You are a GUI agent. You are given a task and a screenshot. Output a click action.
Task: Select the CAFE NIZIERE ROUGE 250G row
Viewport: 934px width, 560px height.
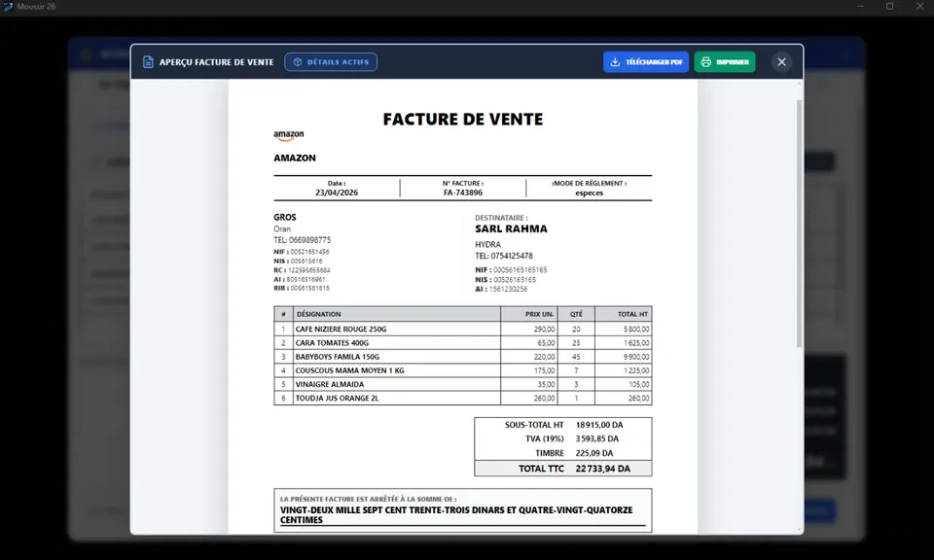tap(463, 329)
